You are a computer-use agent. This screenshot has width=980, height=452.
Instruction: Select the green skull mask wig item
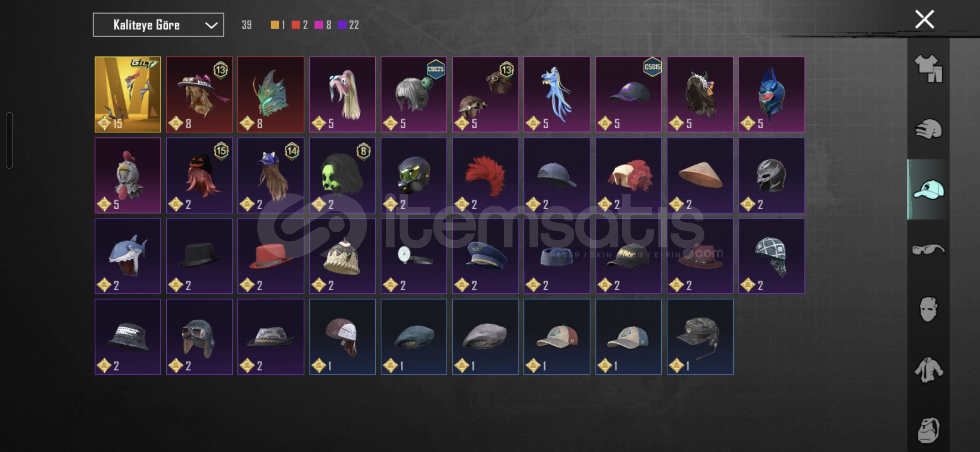pos(342,175)
